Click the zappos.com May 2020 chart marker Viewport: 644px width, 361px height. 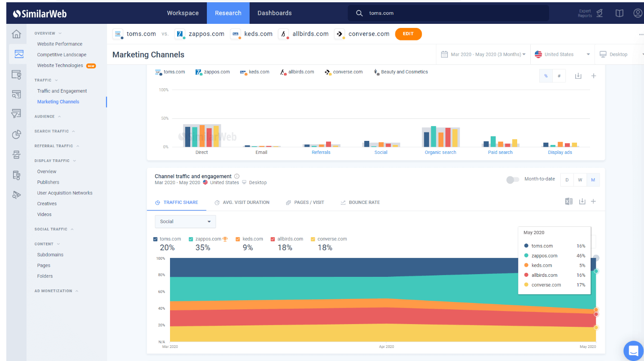[596, 271]
